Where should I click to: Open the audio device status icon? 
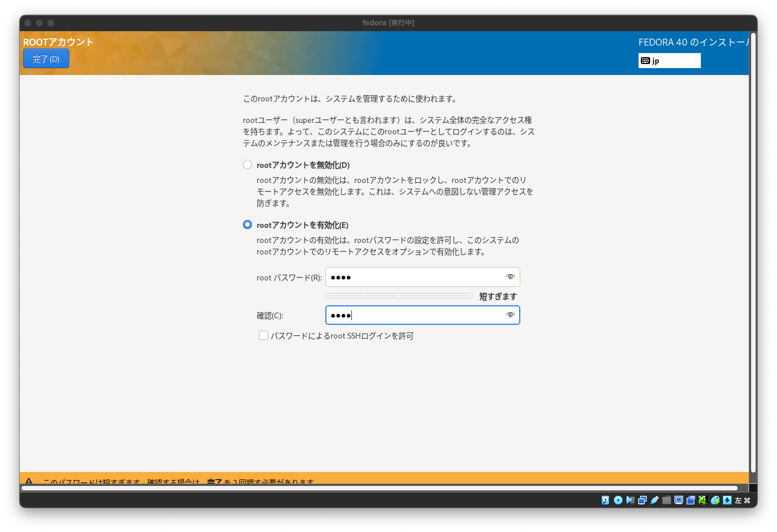tap(630, 500)
